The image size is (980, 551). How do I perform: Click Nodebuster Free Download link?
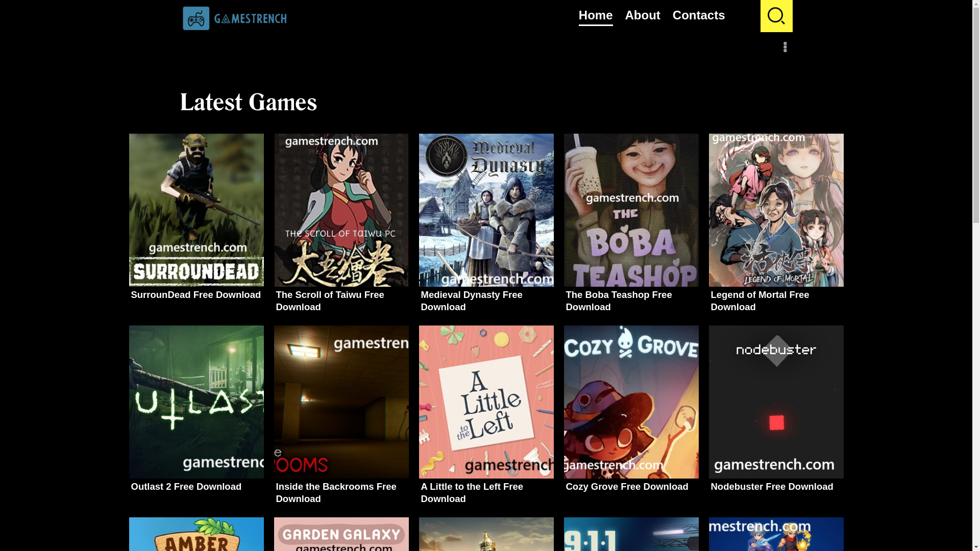772,487
